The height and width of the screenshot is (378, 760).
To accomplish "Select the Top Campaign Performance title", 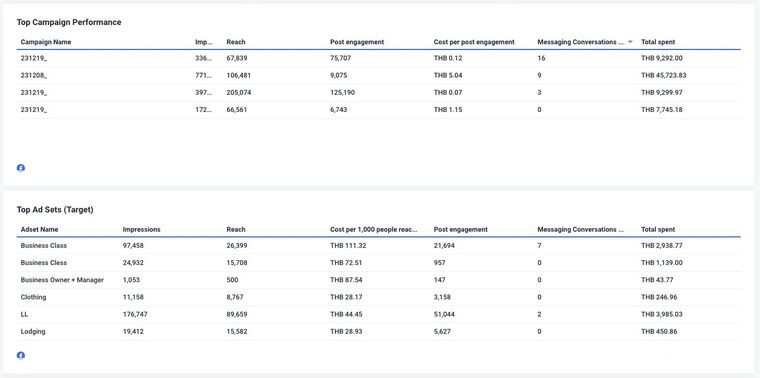I will point(69,22).
